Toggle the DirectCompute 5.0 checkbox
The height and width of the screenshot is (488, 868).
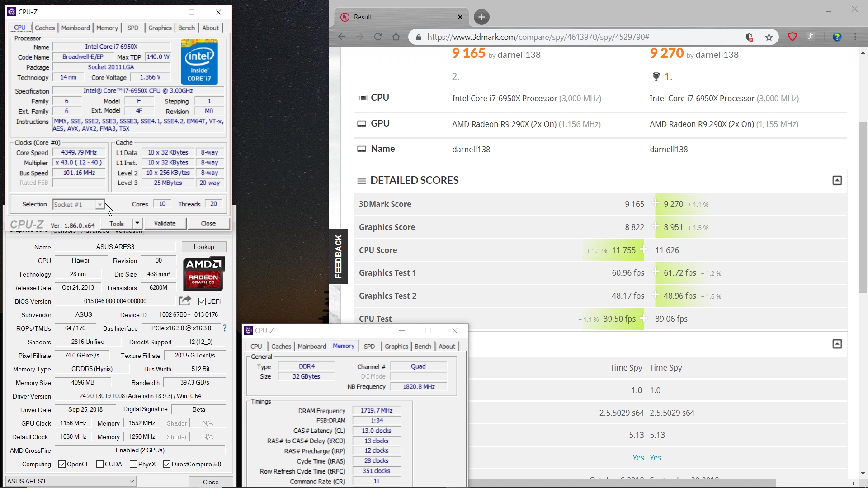click(167, 464)
